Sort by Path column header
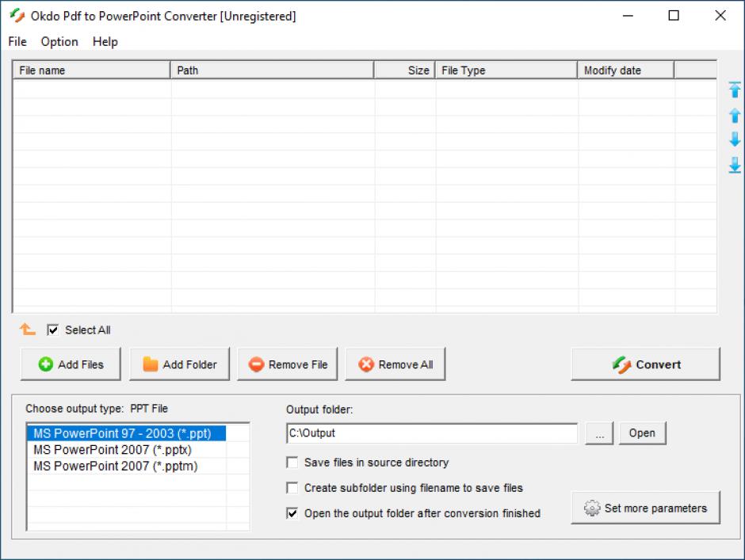The height and width of the screenshot is (560, 745). point(273,70)
